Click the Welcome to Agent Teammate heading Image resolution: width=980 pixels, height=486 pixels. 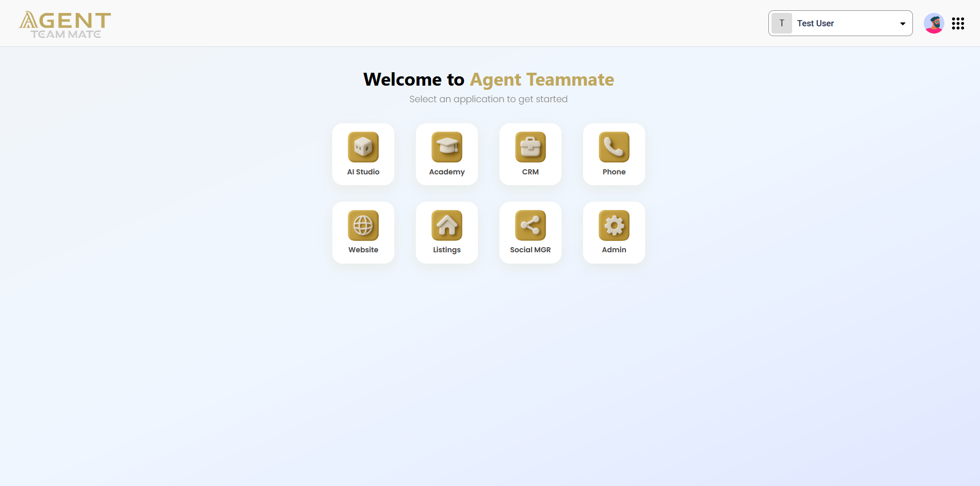(x=488, y=79)
